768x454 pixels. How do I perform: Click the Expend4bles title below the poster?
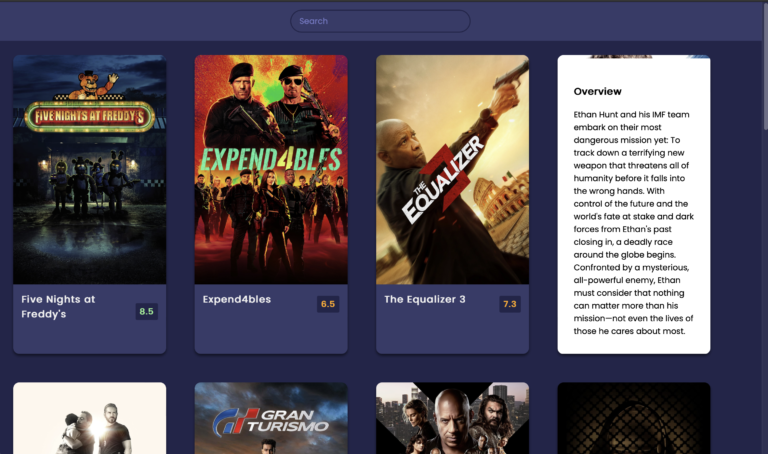click(237, 299)
